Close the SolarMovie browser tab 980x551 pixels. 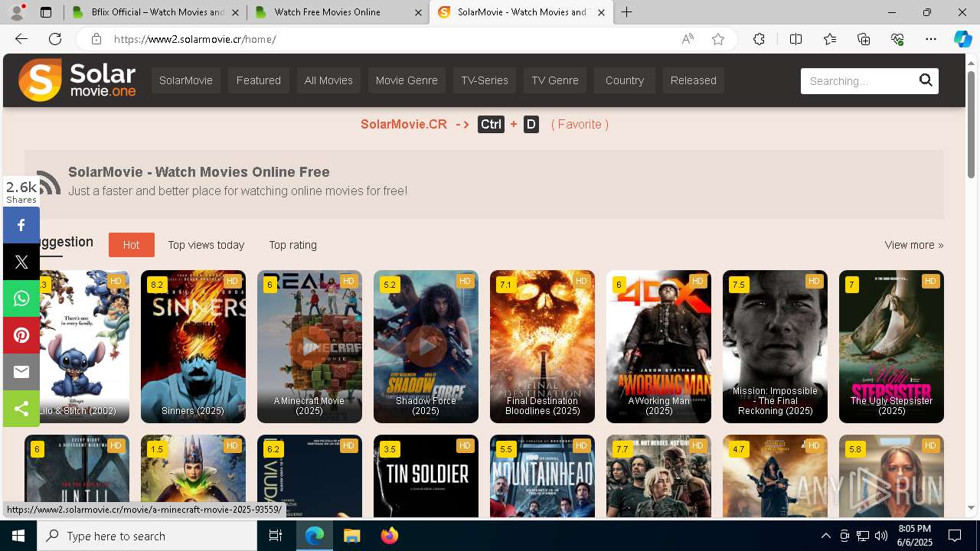click(601, 12)
